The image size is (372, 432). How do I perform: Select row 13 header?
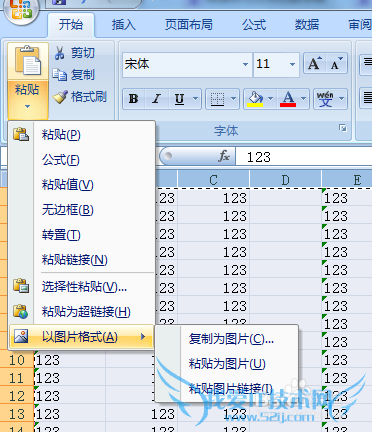point(17,414)
